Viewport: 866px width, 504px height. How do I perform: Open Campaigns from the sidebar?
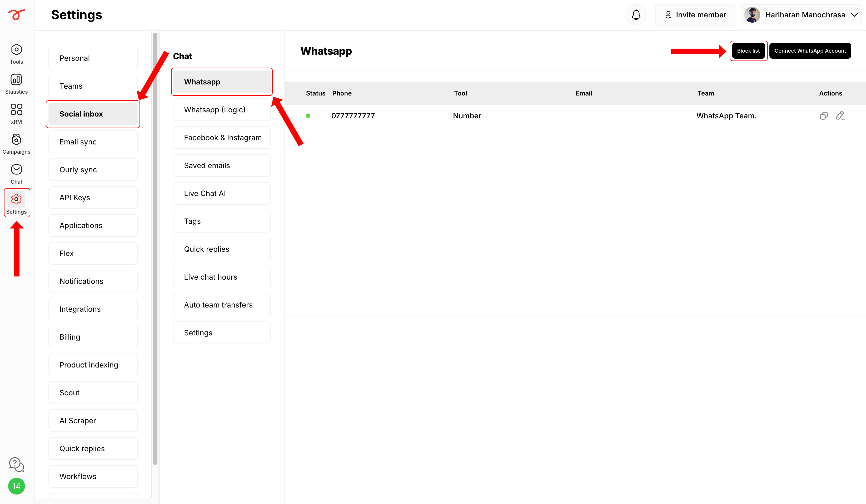pyautogui.click(x=16, y=144)
